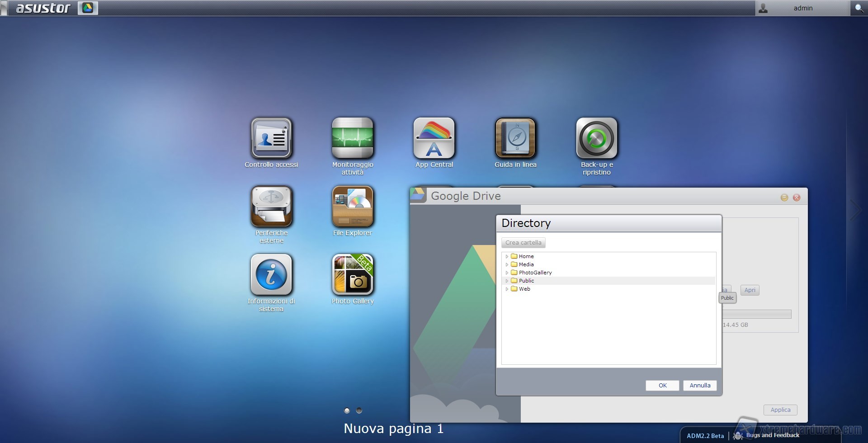Select the Public folder

[x=526, y=281]
